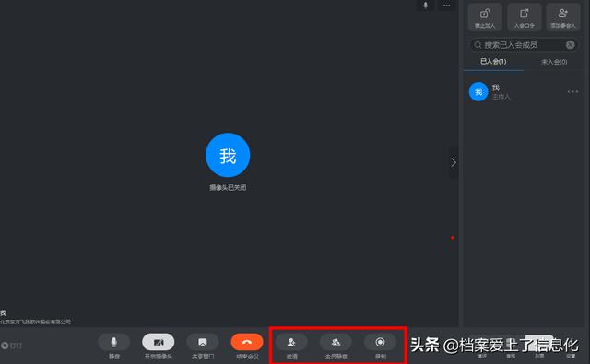The image size is (590, 364).
Task: Open more options for participant 我
Action: coord(572,92)
